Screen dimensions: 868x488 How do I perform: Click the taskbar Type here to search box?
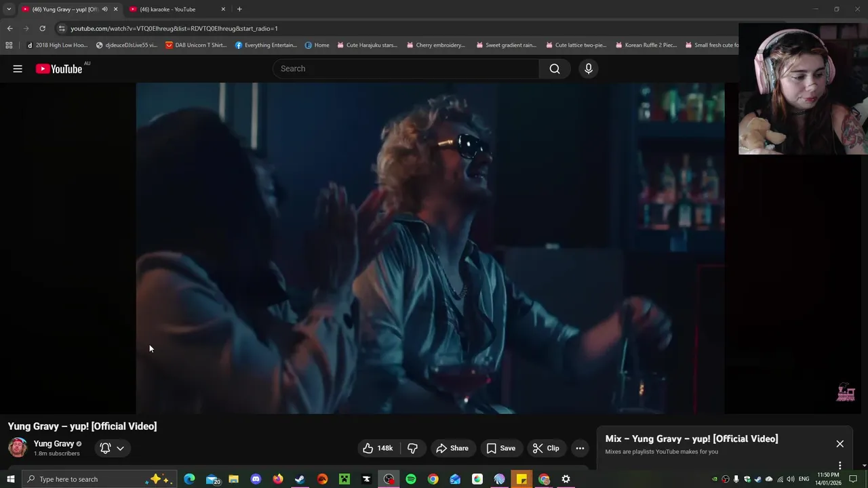click(100, 479)
